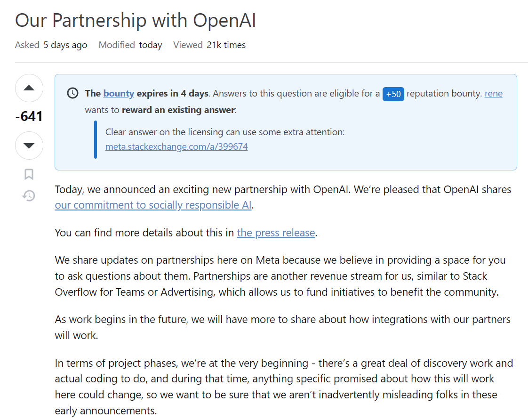Downvote the OpenAI partnership question
The image size is (528, 420).
click(29, 145)
